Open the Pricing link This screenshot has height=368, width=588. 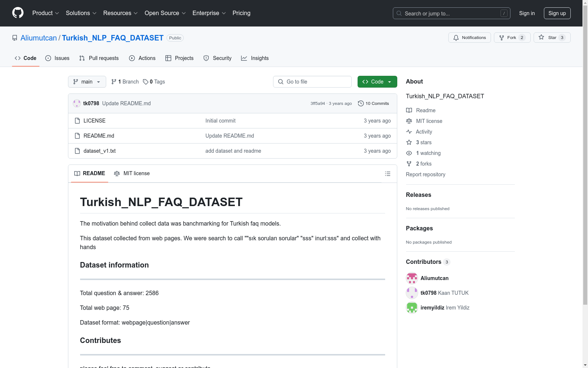[241, 13]
